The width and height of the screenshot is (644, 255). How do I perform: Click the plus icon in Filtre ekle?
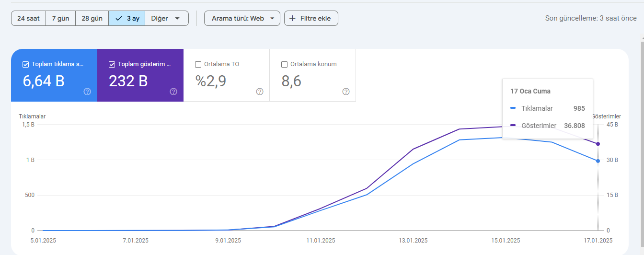[x=292, y=18]
